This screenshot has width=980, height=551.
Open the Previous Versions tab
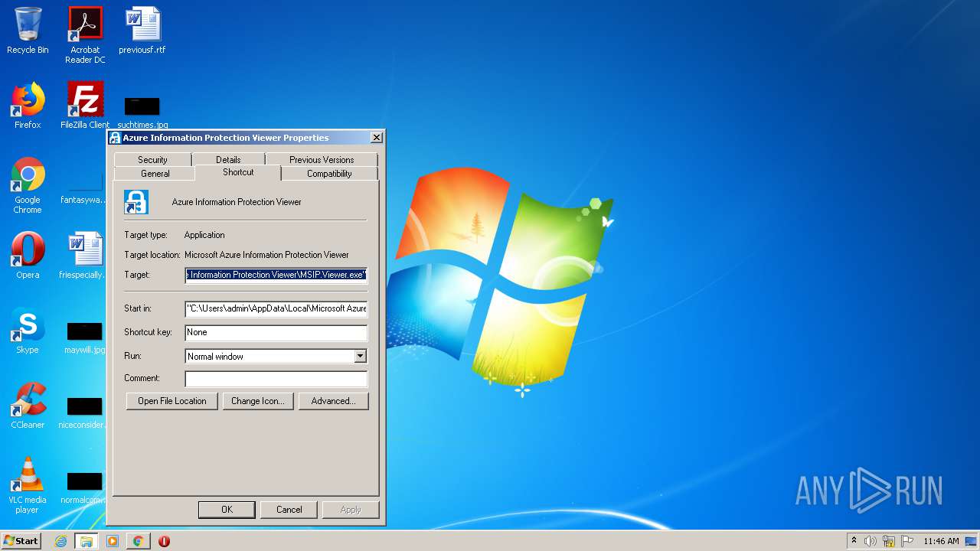322,159
